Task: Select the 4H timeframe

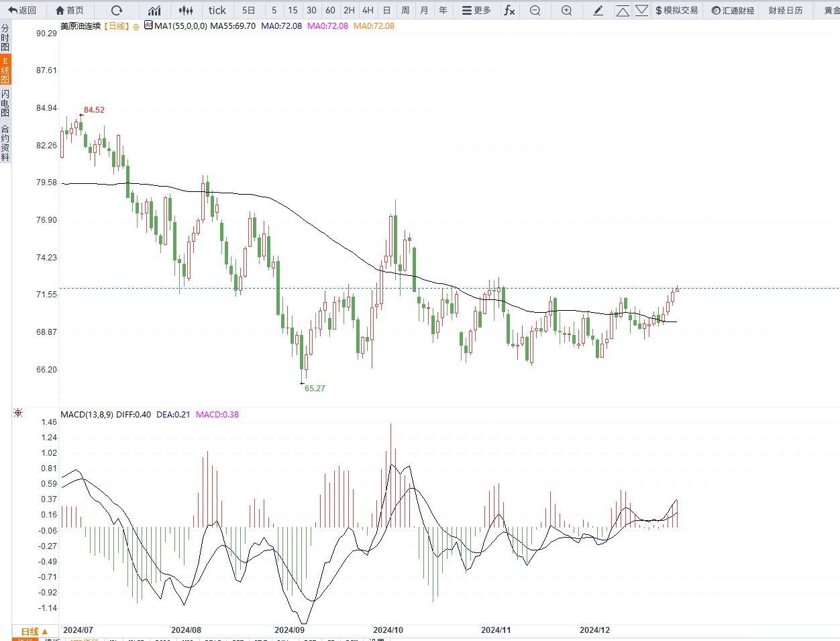Action: (x=368, y=10)
